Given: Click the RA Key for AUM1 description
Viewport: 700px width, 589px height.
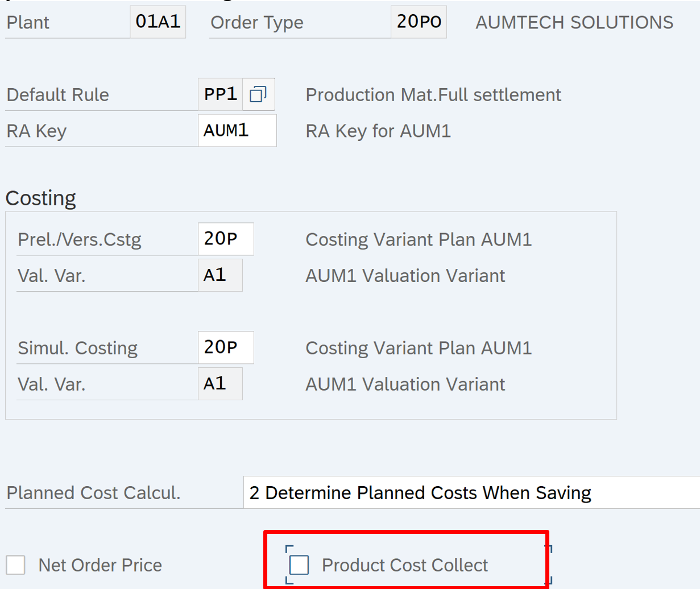Looking at the screenshot, I should click(x=378, y=131).
